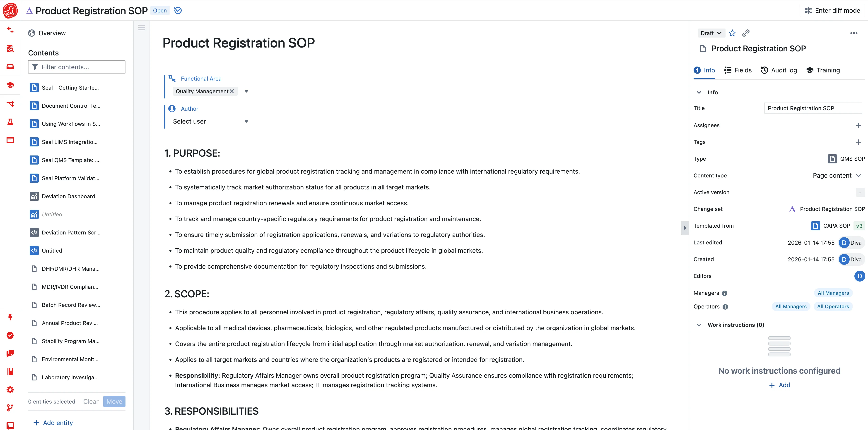Open the Draft status dropdown
This screenshot has height=430, width=868.
coord(711,33)
